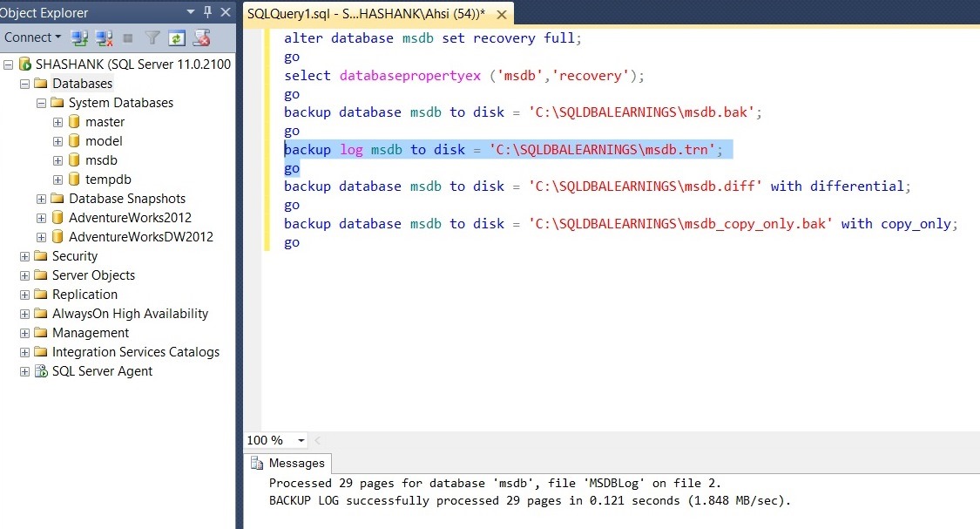Screen dimensions: 980x529
Task: Click the Disconnect server icon
Action: (x=104, y=38)
